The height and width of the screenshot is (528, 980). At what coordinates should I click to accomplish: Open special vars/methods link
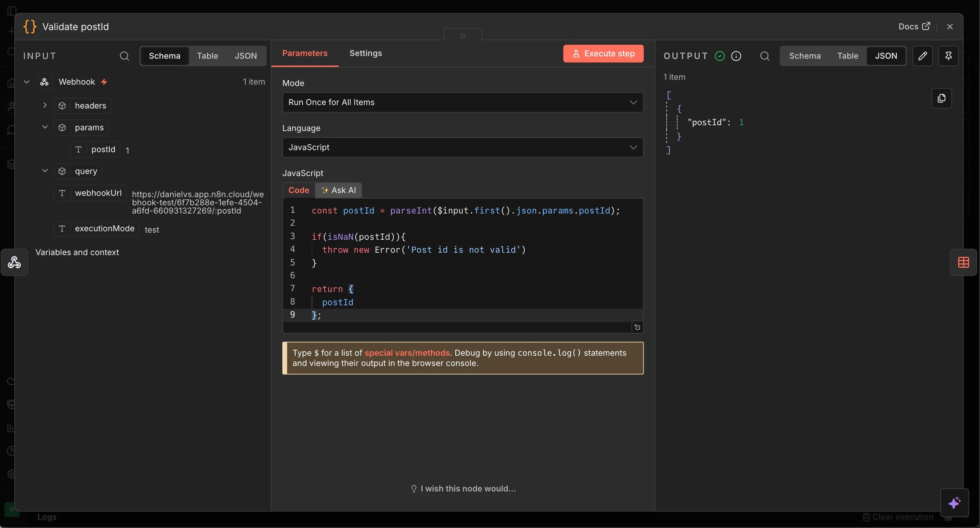pyautogui.click(x=407, y=353)
